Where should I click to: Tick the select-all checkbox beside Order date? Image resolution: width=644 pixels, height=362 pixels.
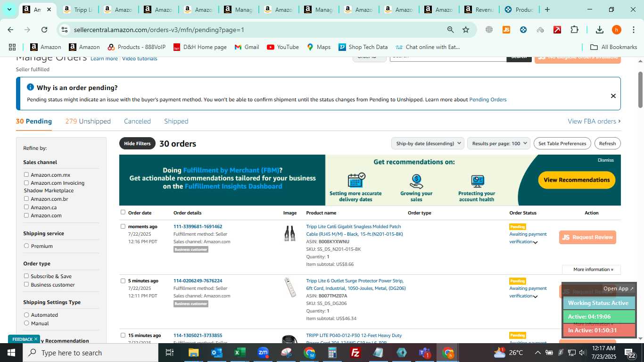point(123,212)
